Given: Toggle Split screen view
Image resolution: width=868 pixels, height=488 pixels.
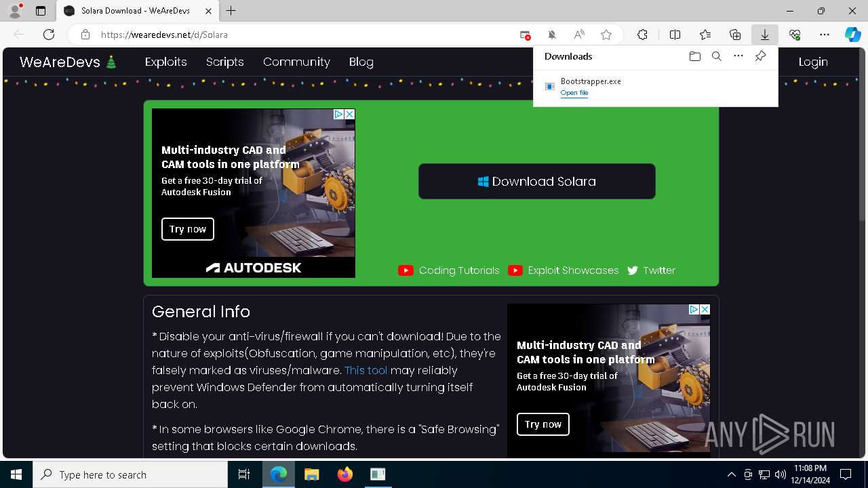Looking at the screenshot, I should [x=675, y=35].
